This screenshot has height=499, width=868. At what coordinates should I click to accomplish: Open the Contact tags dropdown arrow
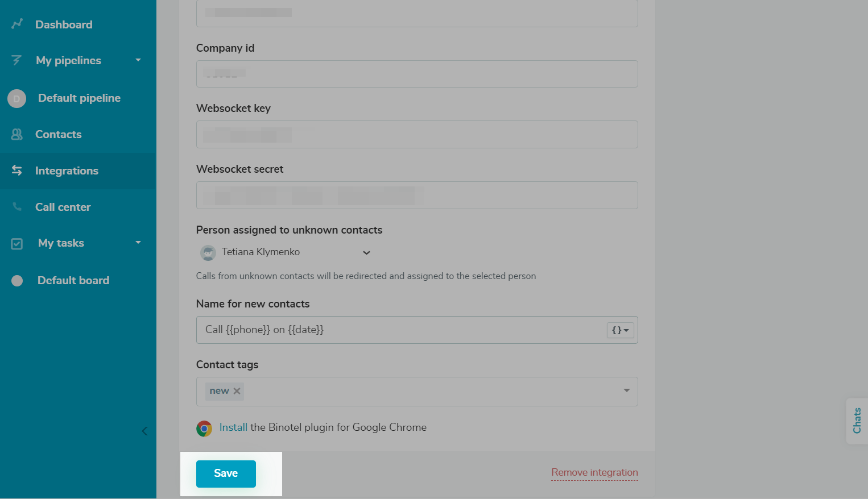tap(626, 390)
